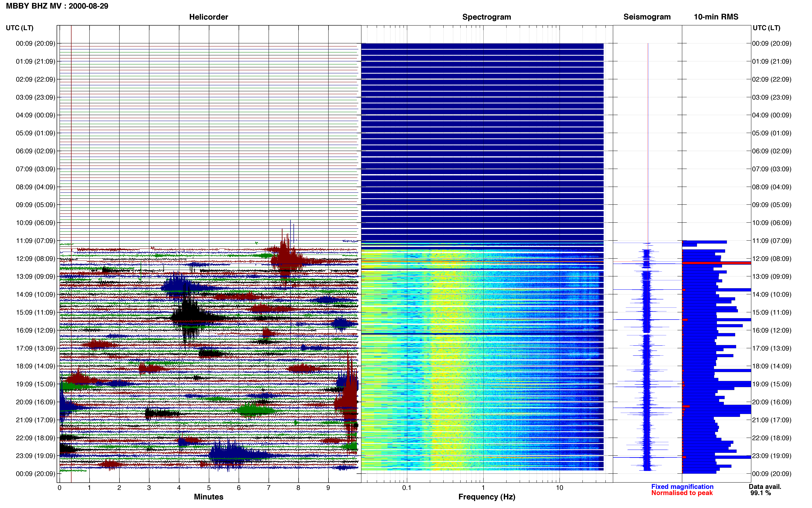Click the 'Data avail.' label
Viewport: 812px width, 508px height.
click(765, 487)
